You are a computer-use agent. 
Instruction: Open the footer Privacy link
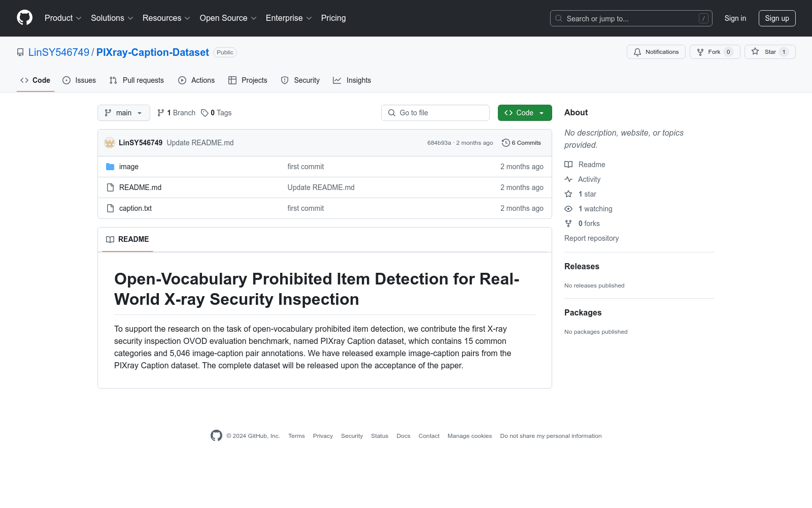323,436
